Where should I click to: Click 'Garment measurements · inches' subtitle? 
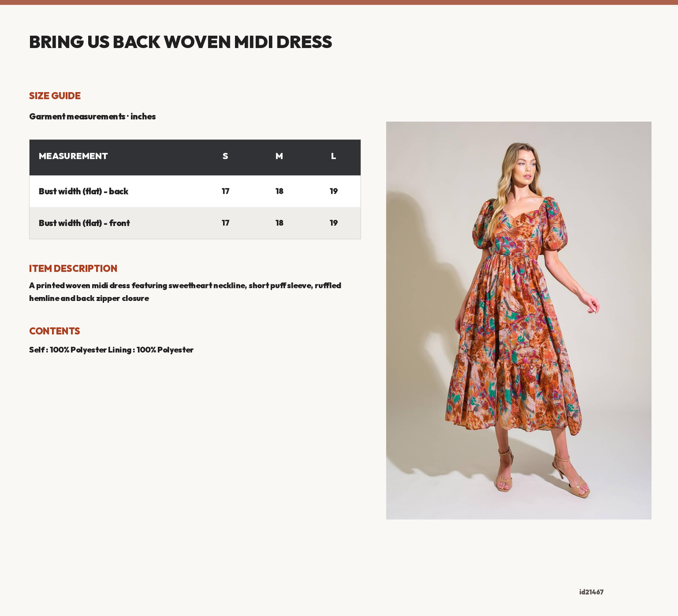93,116
